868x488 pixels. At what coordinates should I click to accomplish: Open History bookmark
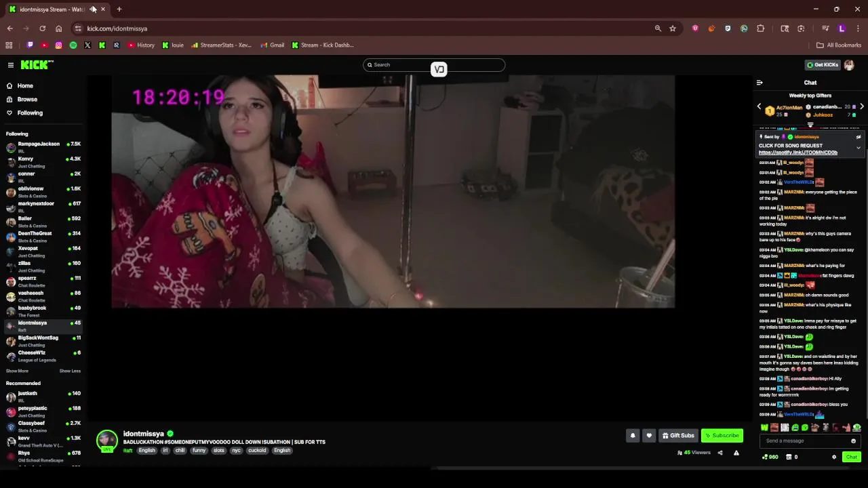[141, 45]
